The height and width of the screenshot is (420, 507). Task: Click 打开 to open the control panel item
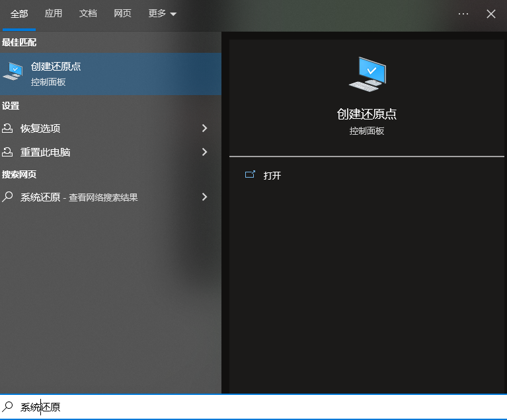(x=272, y=176)
